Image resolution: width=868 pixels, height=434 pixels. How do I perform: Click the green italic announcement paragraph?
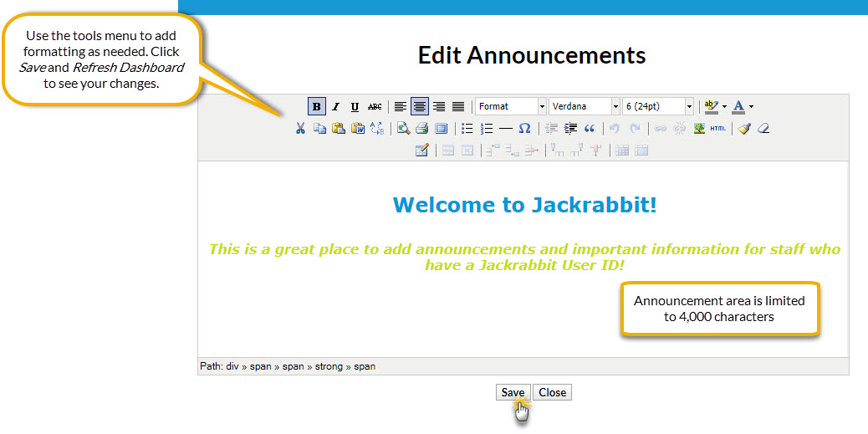[x=525, y=257]
